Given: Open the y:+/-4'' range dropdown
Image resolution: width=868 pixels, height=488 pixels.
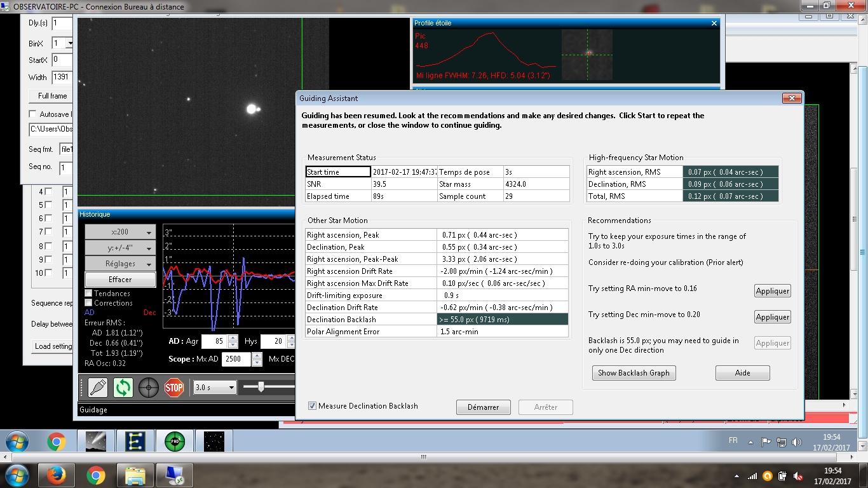Looking at the screenshot, I should 120,248.
